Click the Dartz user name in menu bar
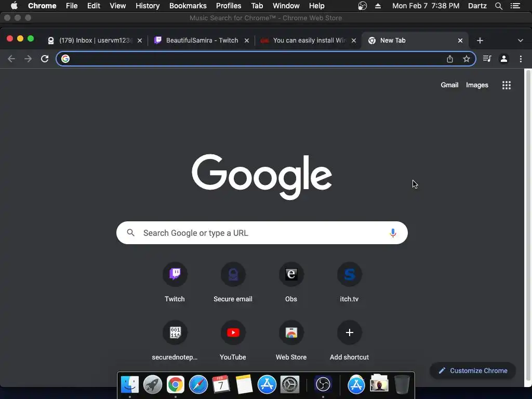This screenshot has height=399, width=532. (477, 6)
